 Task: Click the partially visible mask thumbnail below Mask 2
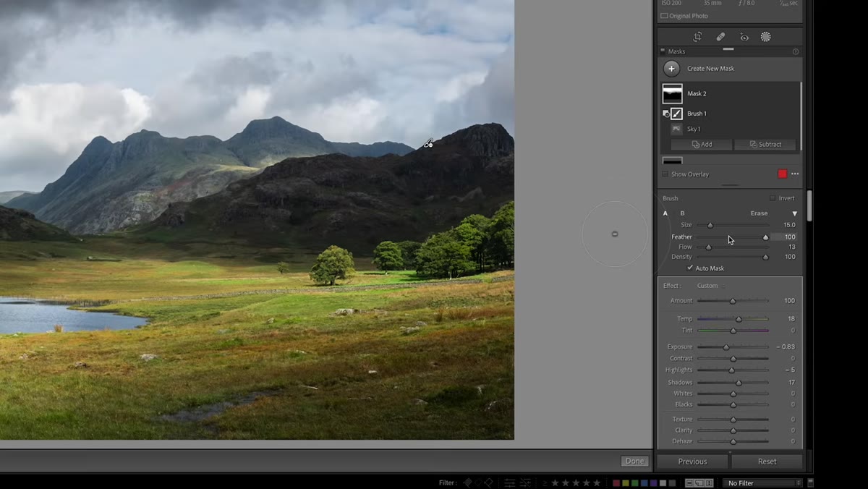pyautogui.click(x=673, y=161)
